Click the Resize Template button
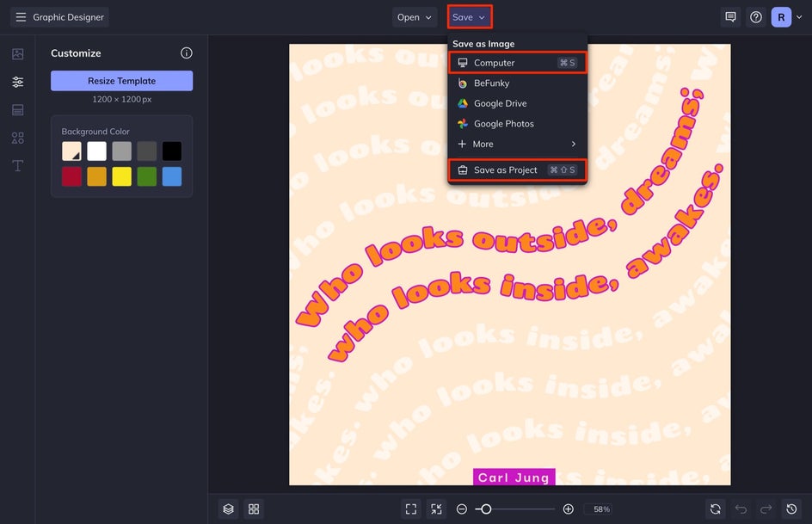 [121, 81]
